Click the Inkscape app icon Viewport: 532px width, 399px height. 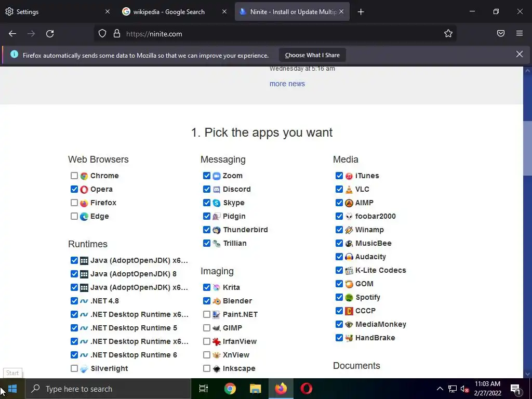tap(217, 368)
